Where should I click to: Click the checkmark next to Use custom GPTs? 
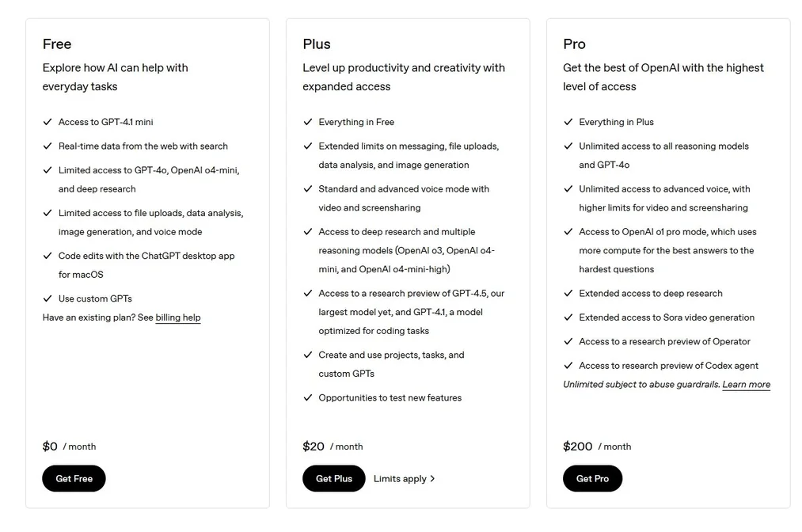[x=48, y=298]
